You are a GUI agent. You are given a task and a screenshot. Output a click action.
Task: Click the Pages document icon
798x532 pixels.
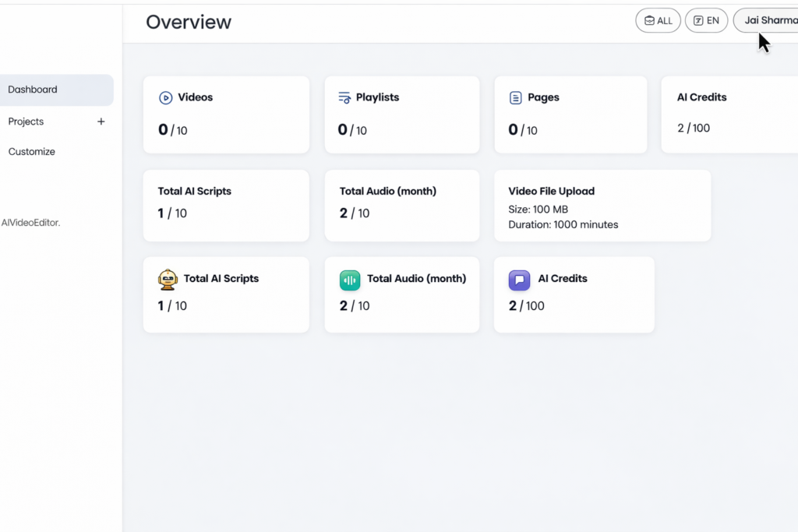[515, 98]
